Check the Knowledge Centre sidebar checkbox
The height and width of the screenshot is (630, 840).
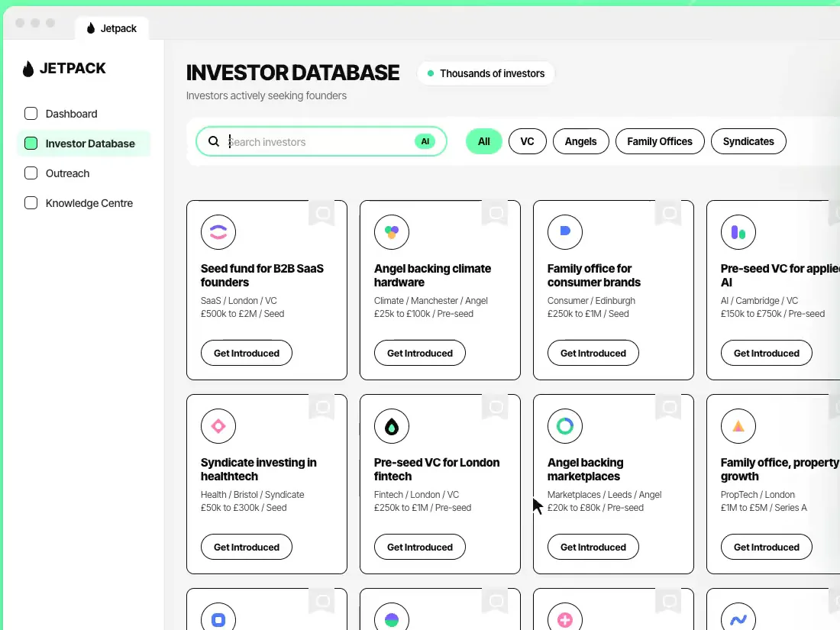point(31,203)
